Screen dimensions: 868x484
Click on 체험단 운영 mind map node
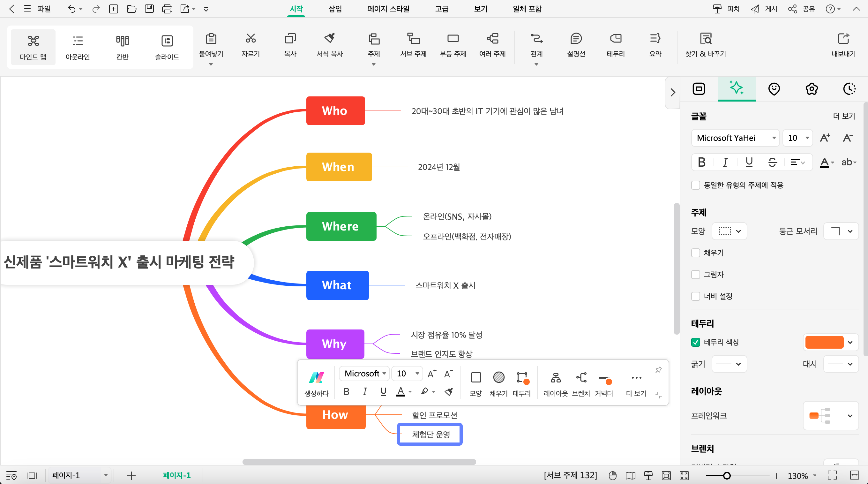point(431,435)
